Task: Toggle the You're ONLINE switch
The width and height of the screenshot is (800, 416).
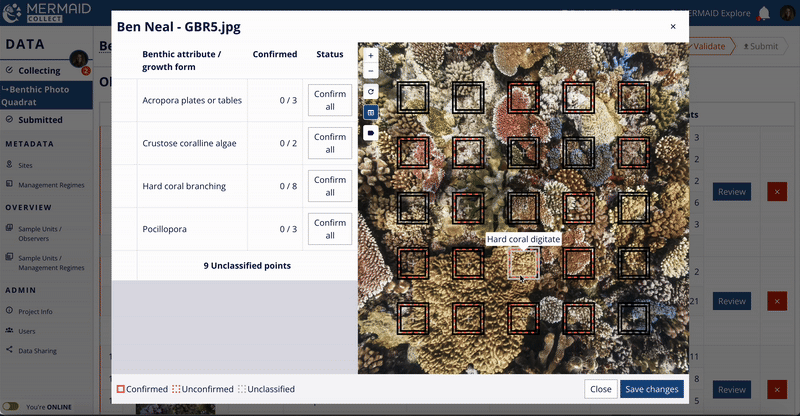Action: coord(11,406)
